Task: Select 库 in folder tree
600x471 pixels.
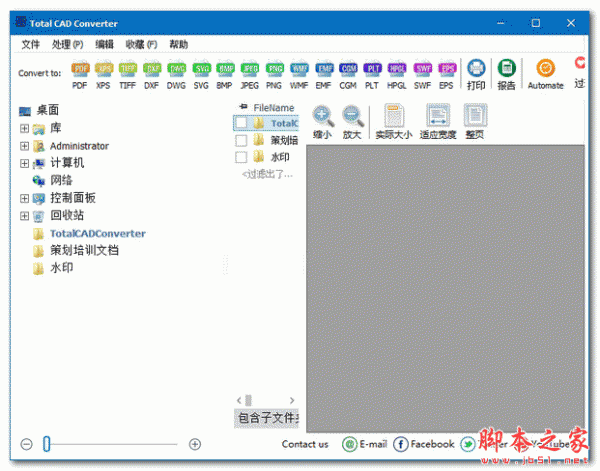Action: click(x=55, y=128)
